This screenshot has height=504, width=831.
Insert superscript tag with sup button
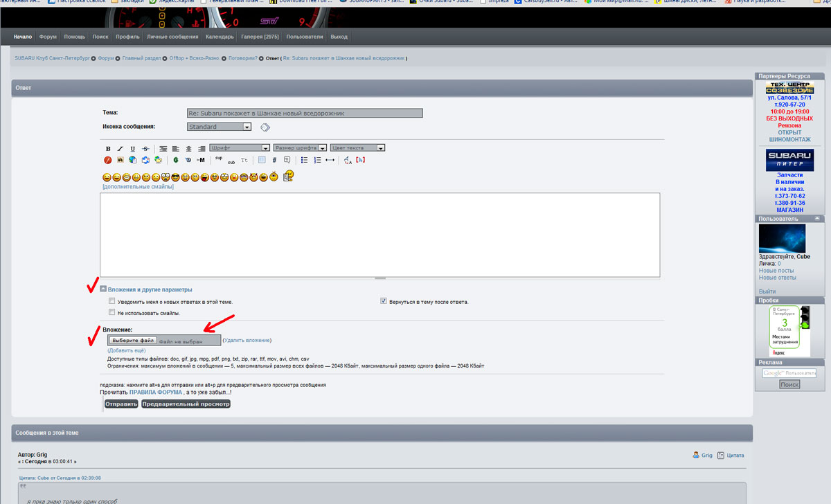(218, 158)
